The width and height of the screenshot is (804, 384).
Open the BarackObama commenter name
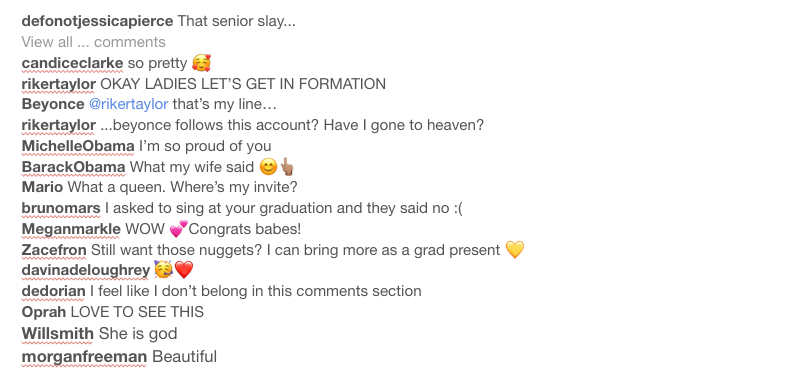[73, 167]
